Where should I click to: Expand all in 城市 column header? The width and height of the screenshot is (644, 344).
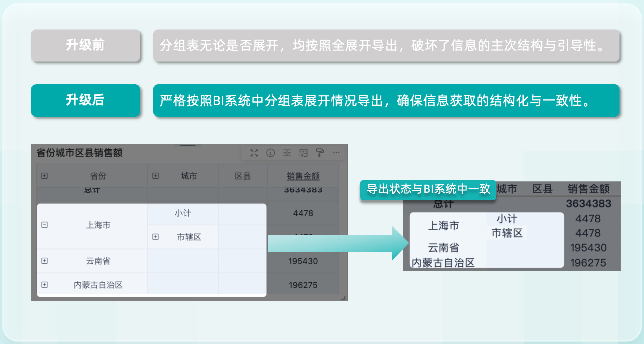coord(156,176)
